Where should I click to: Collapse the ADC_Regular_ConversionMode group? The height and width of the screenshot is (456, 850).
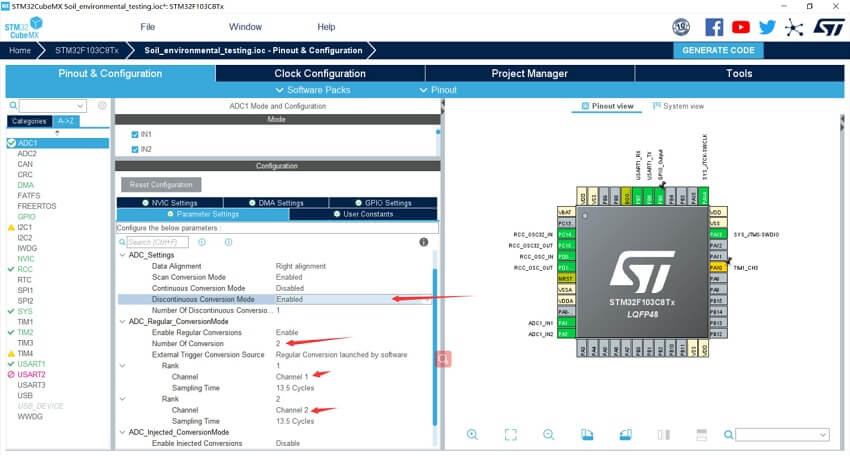pyautogui.click(x=122, y=322)
